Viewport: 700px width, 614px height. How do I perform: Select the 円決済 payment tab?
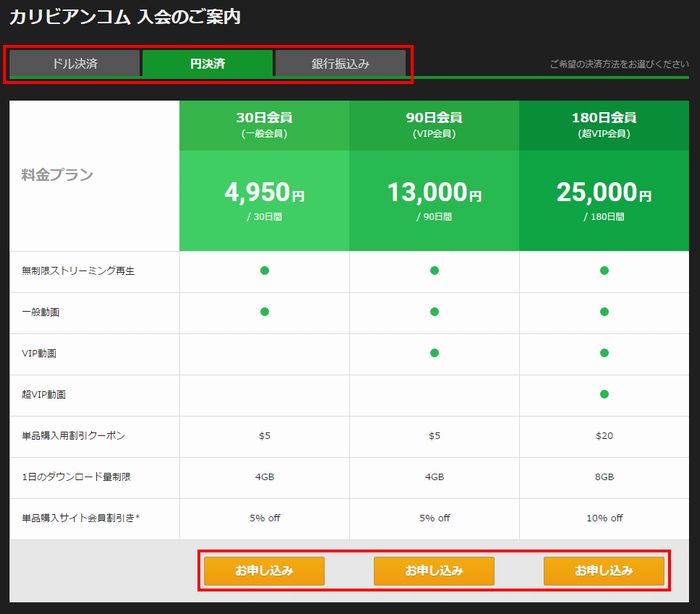coord(207,63)
